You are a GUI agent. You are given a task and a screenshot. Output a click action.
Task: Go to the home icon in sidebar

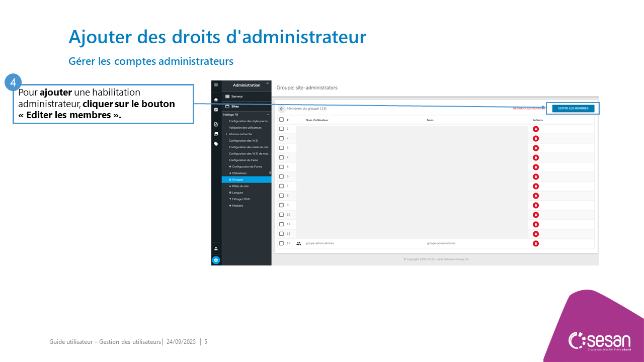(x=216, y=100)
